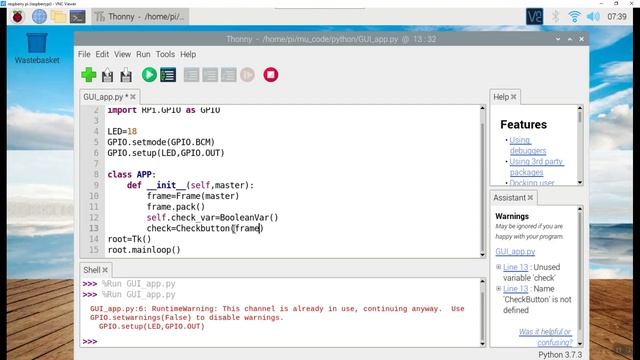Image resolution: width=640 pixels, height=360 pixels.
Task: Click on code line LED=18
Action: click(122, 131)
